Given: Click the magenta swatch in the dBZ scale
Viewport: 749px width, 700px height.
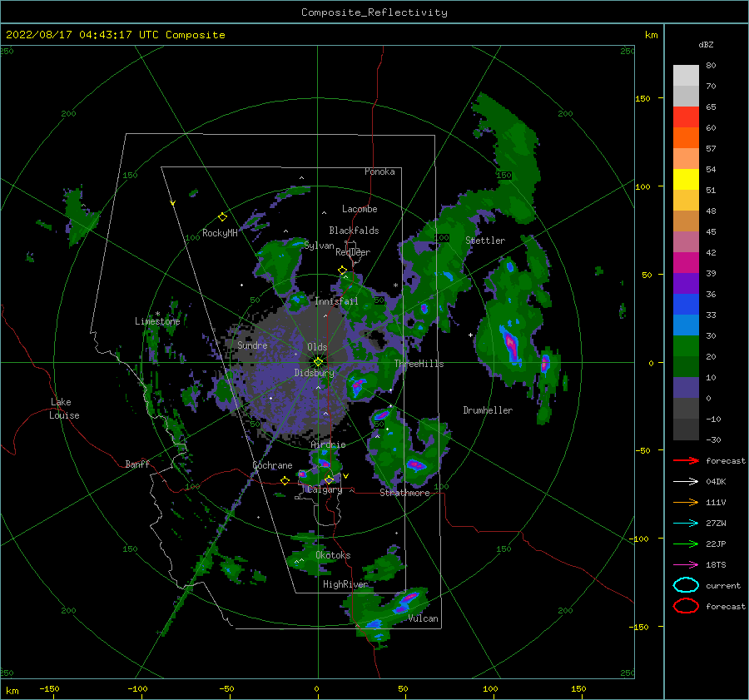Looking at the screenshot, I should 686,262.
